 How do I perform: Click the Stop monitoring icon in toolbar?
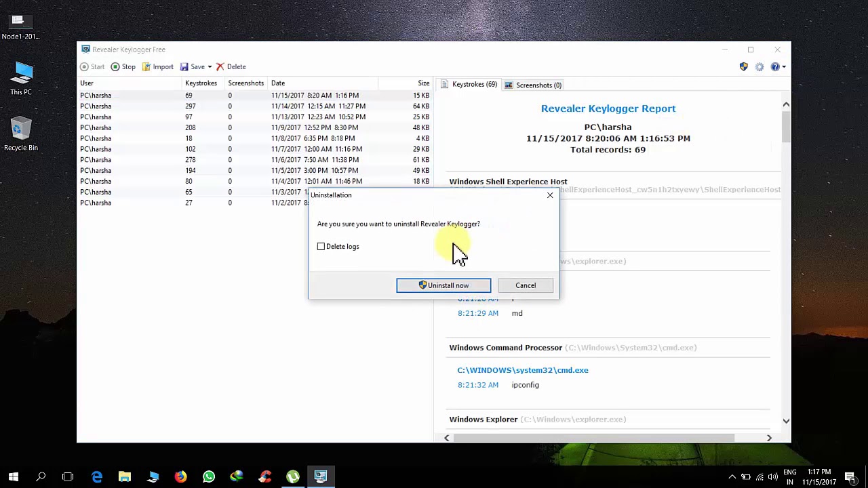point(115,66)
